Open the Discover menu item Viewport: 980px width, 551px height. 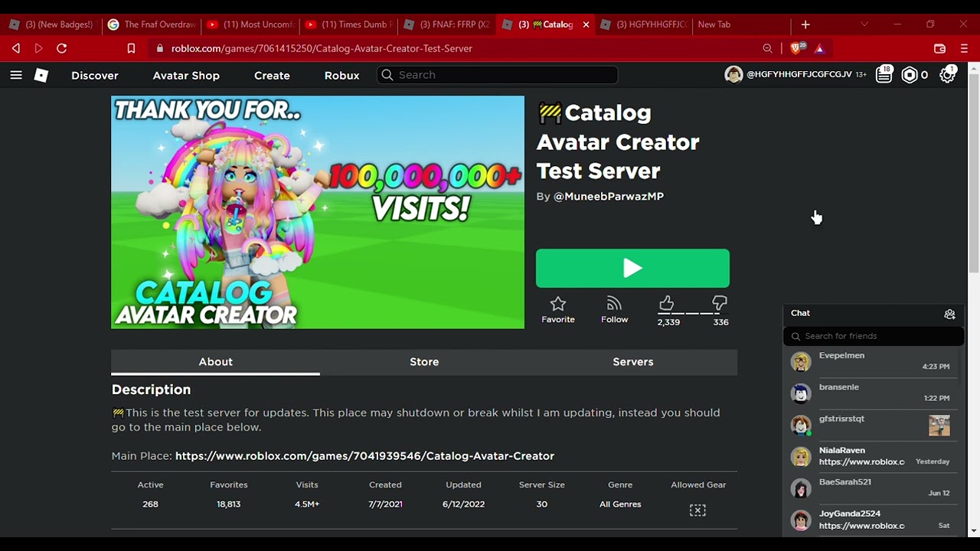95,75
